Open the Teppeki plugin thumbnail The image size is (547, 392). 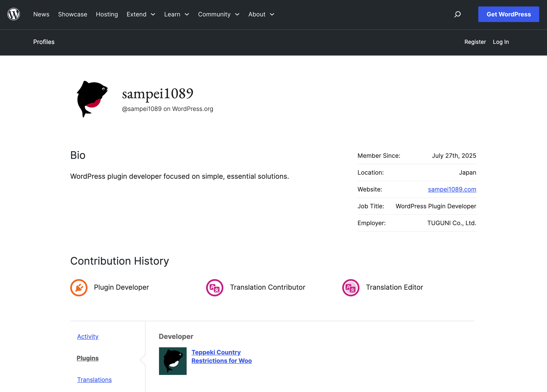[x=172, y=361]
